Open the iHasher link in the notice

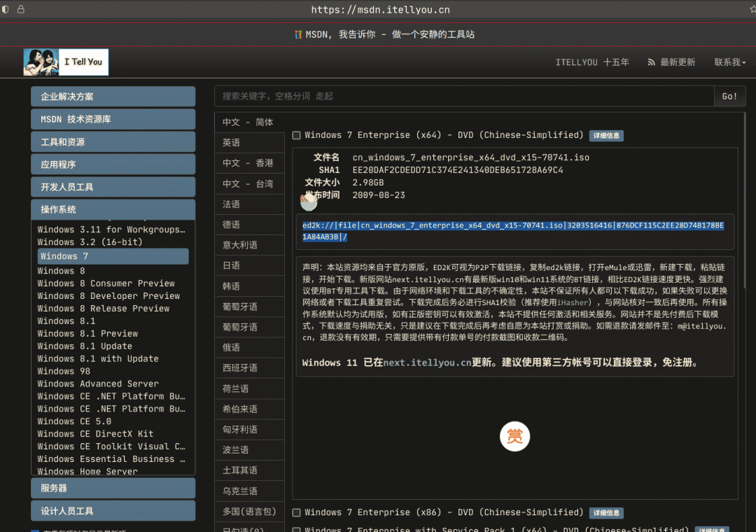click(x=573, y=302)
